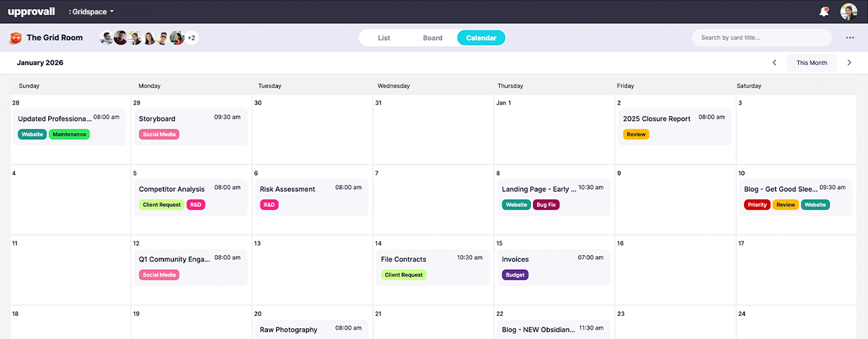Click the Budget tag on Invoices
Screen dimensions: 868x339
pos(515,275)
